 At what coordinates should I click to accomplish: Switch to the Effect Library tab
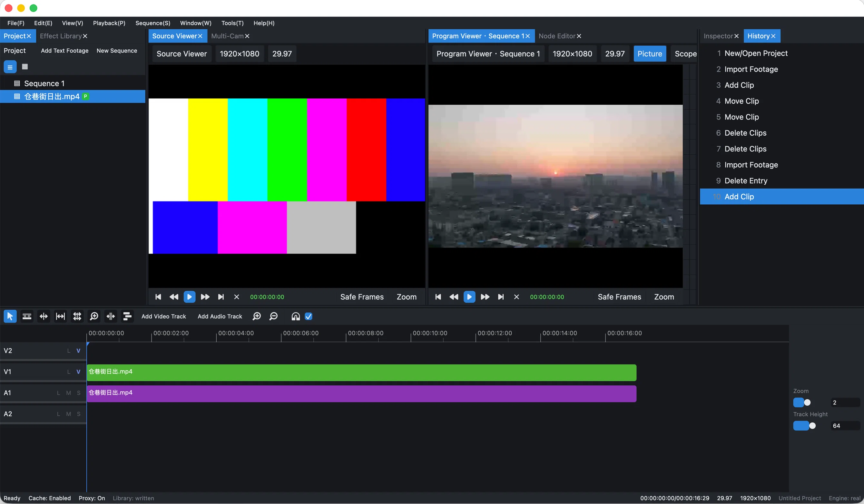pyautogui.click(x=61, y=36)
